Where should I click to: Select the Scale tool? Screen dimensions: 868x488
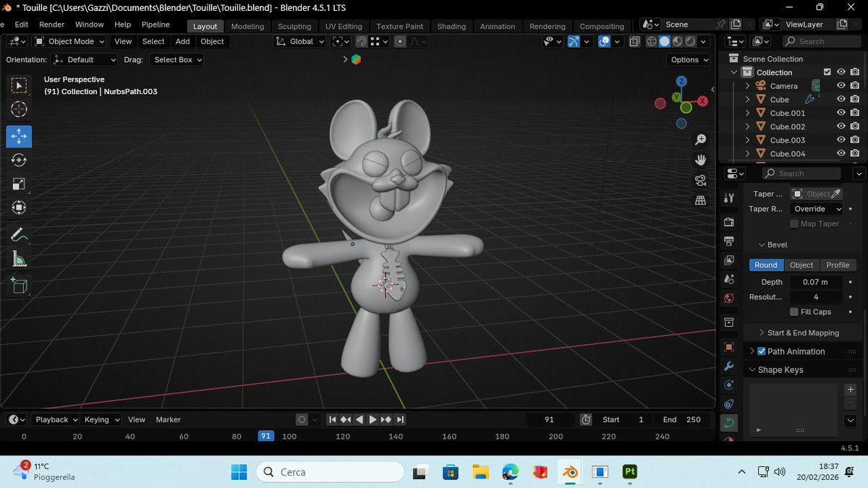(20, 184)
